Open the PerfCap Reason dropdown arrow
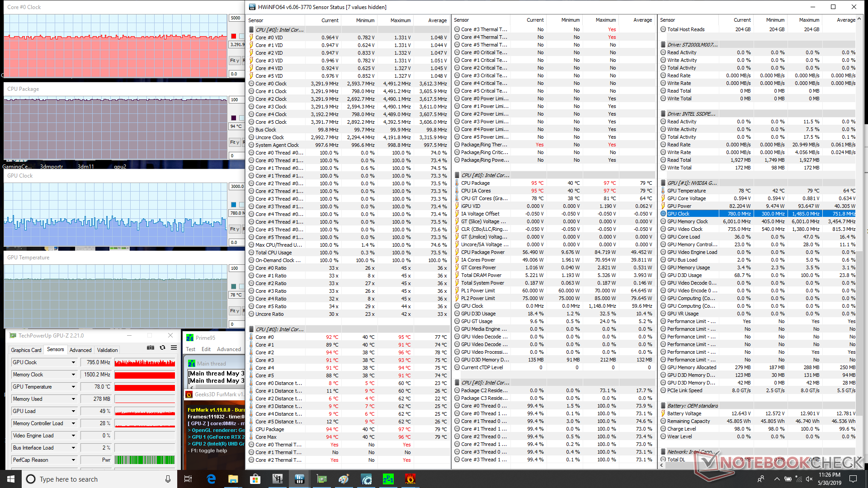Image resolution: width=868 pixels, height=488 pixels. [x=73, y=460]
